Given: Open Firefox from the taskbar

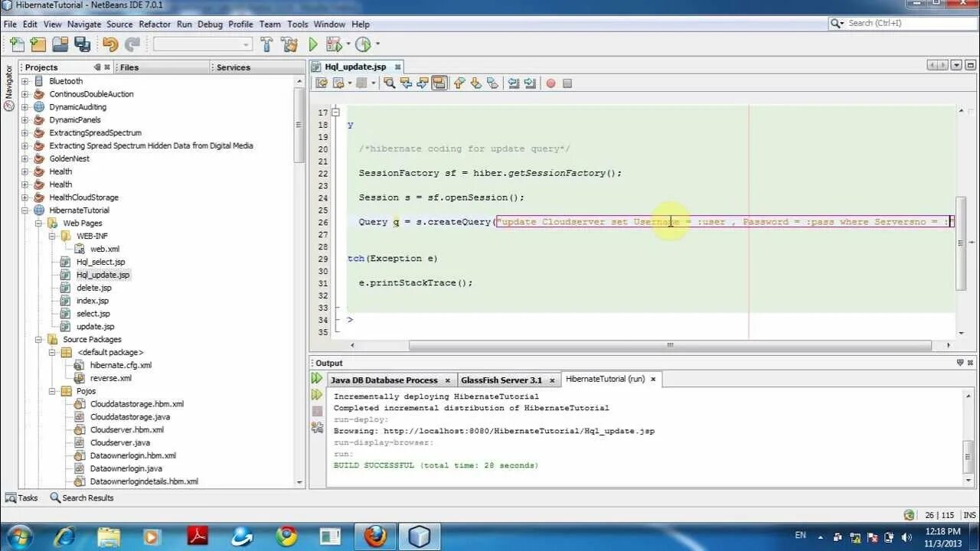Looking at the screenshot, I should [x=374, y=536].
